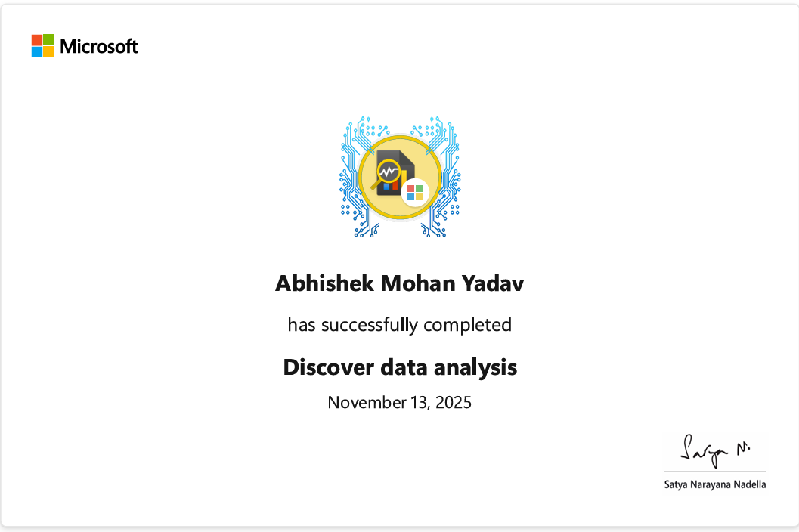
Task: Click the Satya Narayana Nadella signer name
Action: point(714,484)
